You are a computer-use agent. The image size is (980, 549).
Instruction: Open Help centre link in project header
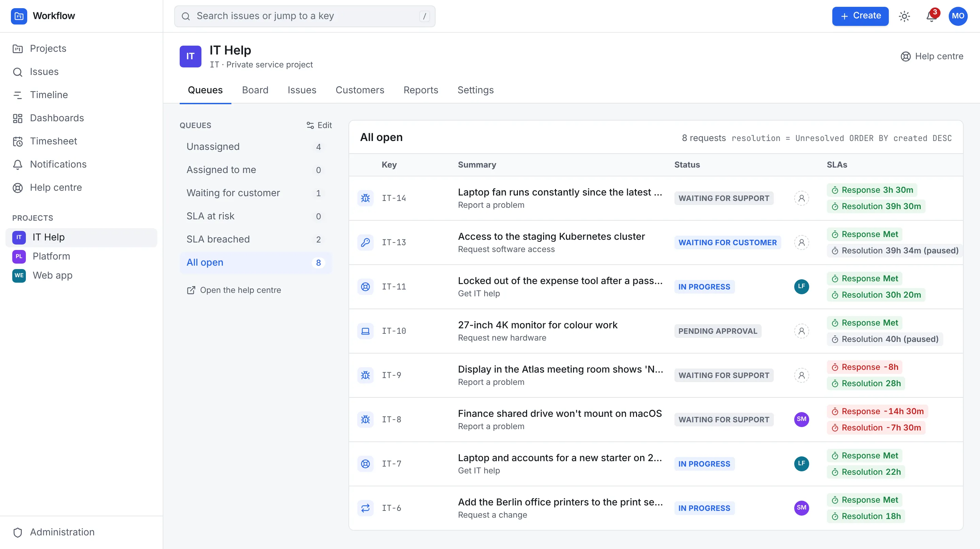[932, 56]
